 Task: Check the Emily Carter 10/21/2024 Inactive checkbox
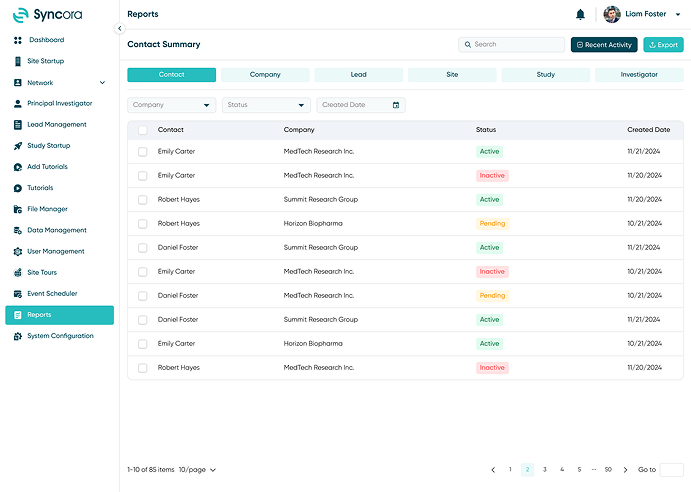coord(142,272)
